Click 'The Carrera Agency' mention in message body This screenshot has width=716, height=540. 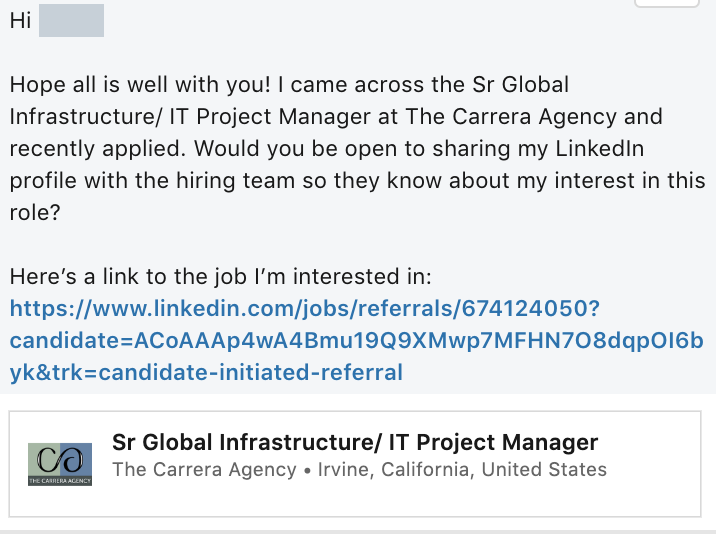[511, 117]
